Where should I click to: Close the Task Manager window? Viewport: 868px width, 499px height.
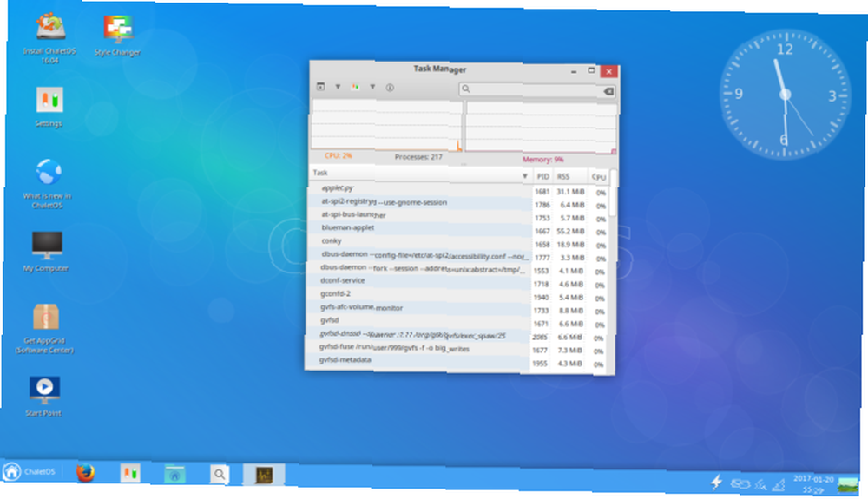click(x=609, y=71)
